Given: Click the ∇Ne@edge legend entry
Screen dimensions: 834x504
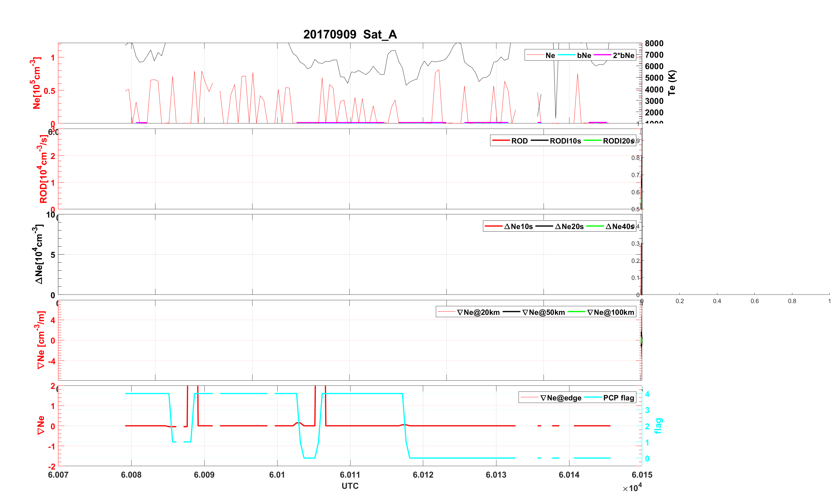Looking at the screenshot, I should [561, 398].
